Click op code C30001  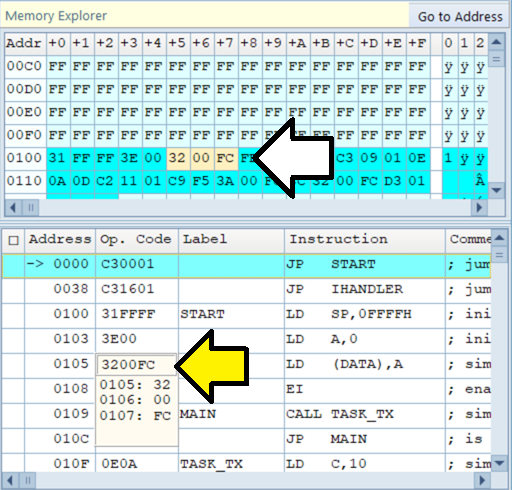click(x=137, y=265)
